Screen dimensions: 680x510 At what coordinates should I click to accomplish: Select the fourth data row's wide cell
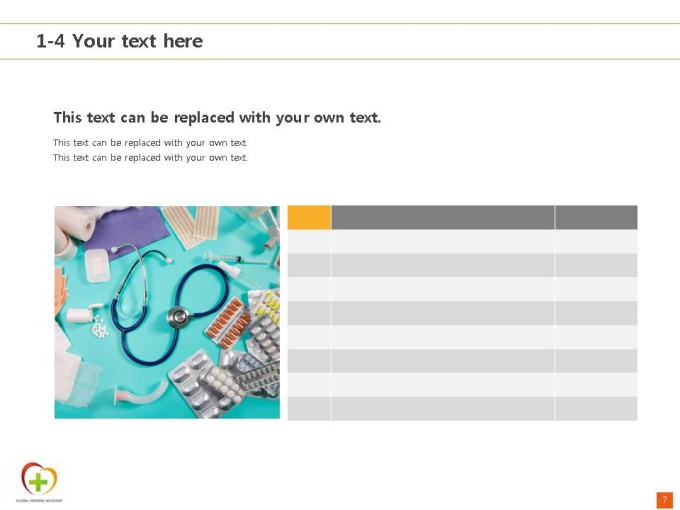point(443,313)
